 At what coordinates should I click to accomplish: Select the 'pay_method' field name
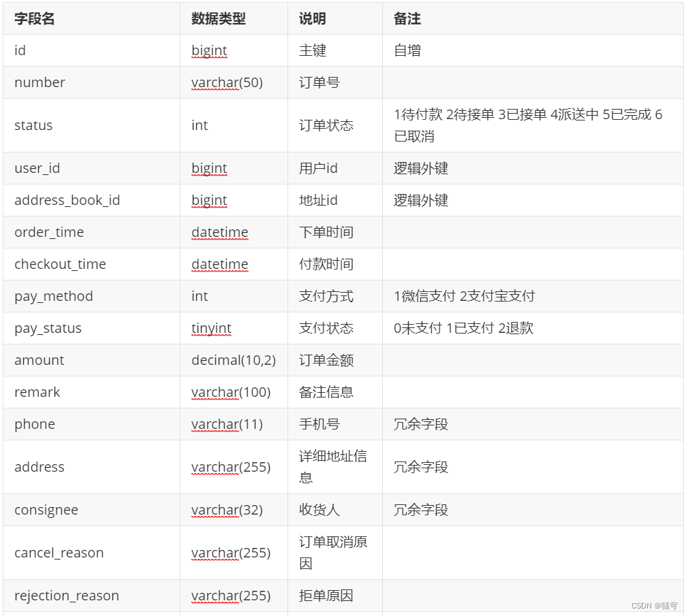tap(54, 296)
